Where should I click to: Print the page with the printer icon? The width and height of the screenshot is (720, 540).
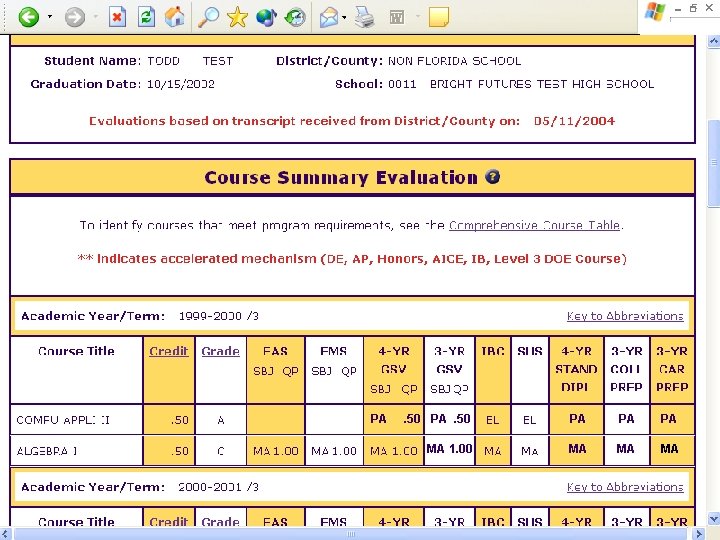(365, 17)
